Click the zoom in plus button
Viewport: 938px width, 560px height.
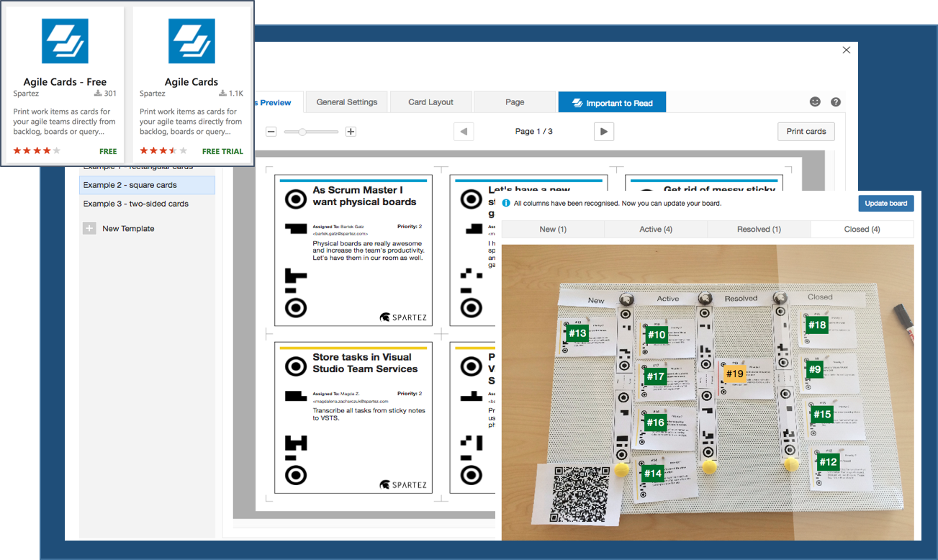point(351,132)
